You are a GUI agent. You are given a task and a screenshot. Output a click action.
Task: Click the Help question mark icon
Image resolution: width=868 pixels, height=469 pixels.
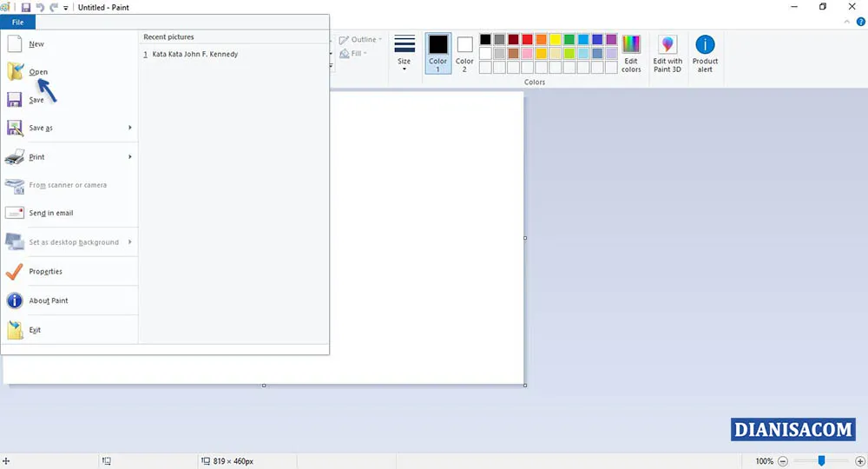(861, 22)
